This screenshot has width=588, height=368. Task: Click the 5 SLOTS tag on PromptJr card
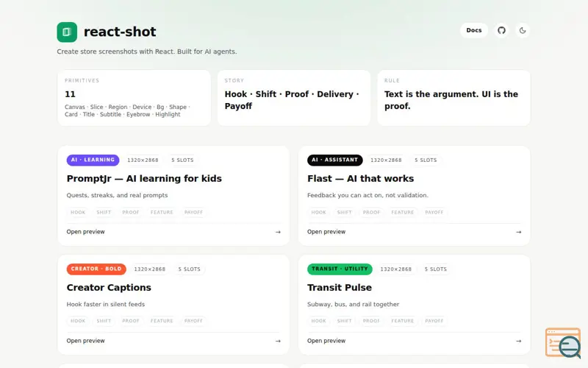click(182, 160)
